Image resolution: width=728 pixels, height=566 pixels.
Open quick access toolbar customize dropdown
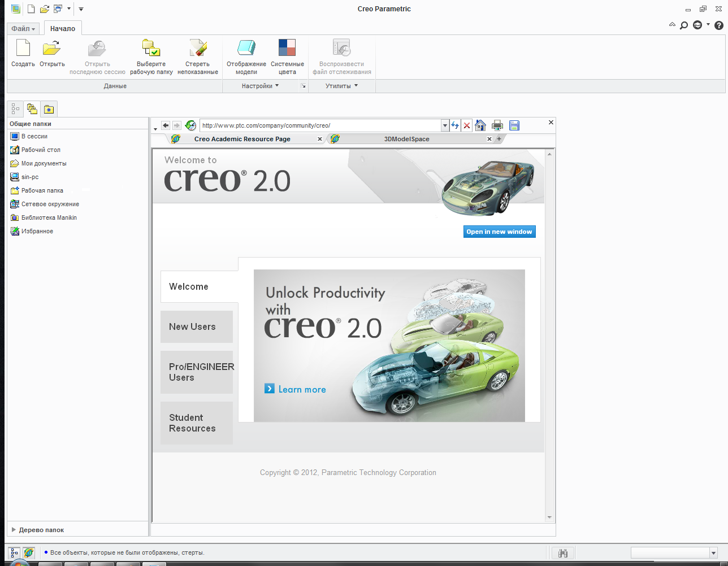81,9
